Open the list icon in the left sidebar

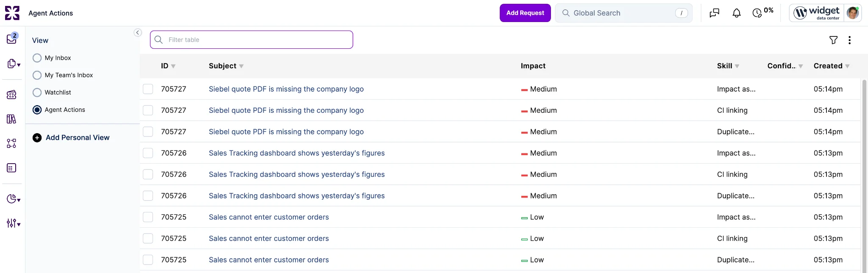pos(11,168)
